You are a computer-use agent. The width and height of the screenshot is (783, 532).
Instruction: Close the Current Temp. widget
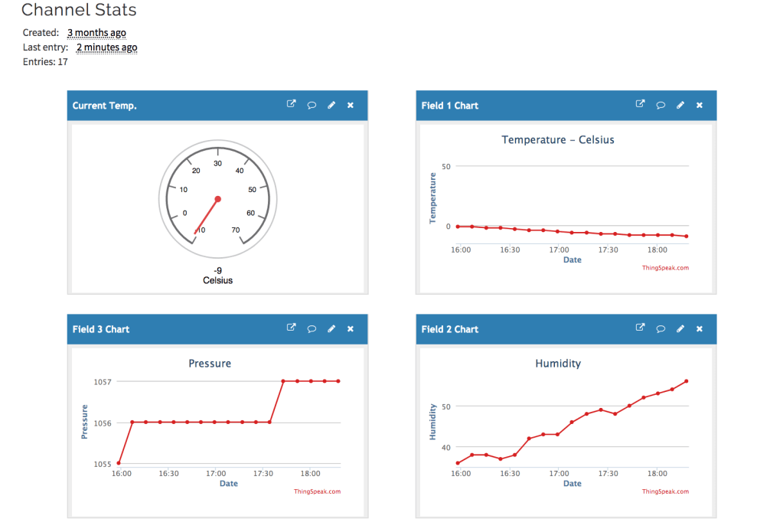(x=351, y=105)
